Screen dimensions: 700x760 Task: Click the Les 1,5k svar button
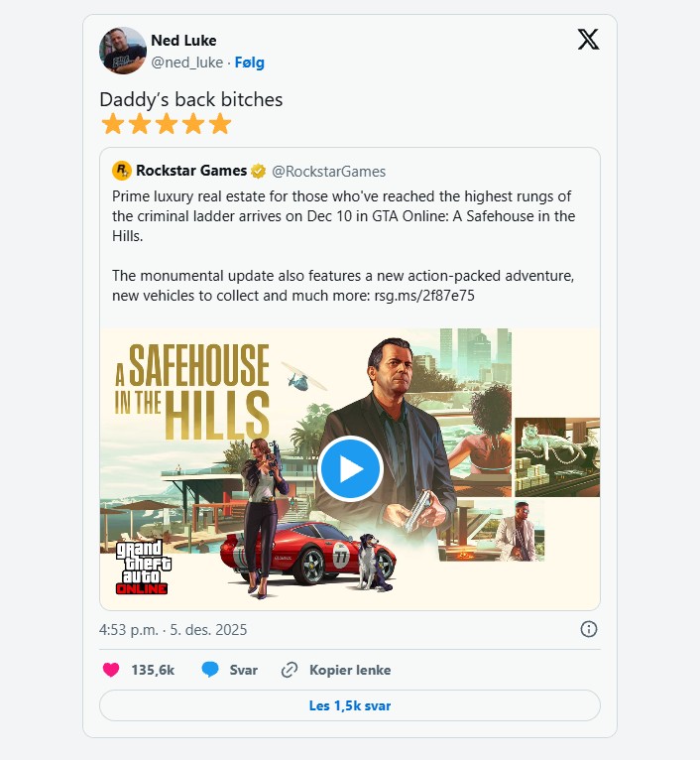350,705
